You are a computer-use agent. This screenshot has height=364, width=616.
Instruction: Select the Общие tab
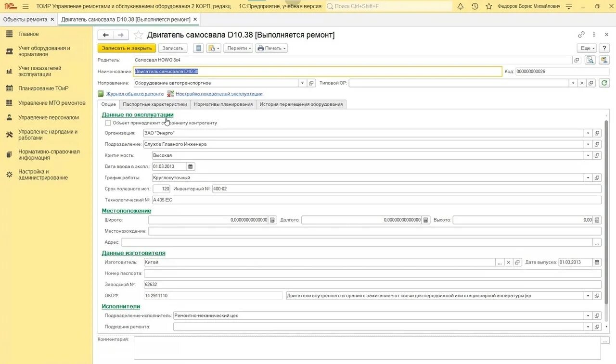108,104
